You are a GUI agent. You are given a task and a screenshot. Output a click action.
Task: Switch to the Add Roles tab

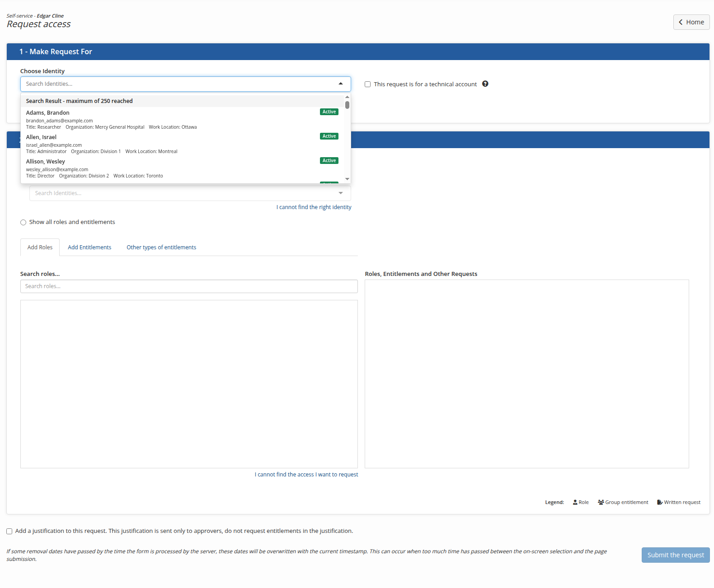(40, 247)
